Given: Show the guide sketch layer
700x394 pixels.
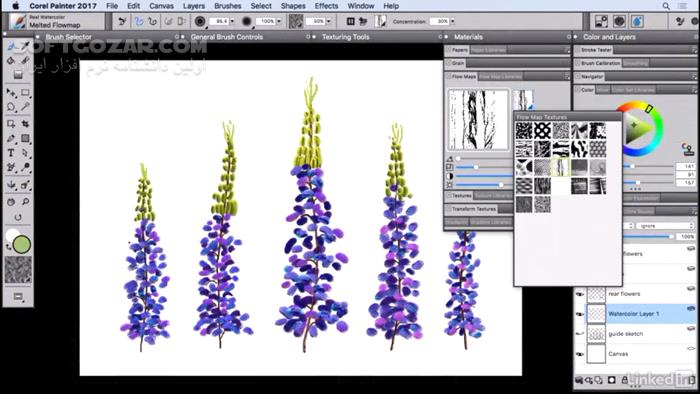Looking at the screenshot, I should 579,334.
